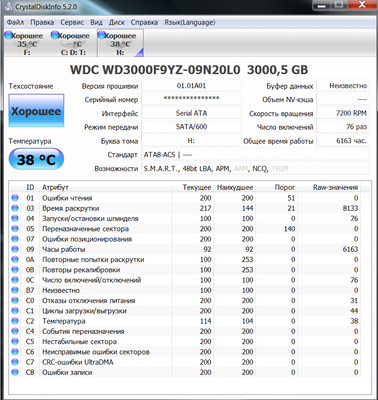Click the Текущее column header
Viewport: 378px width, 400px height.
click(x=193, y=187)
